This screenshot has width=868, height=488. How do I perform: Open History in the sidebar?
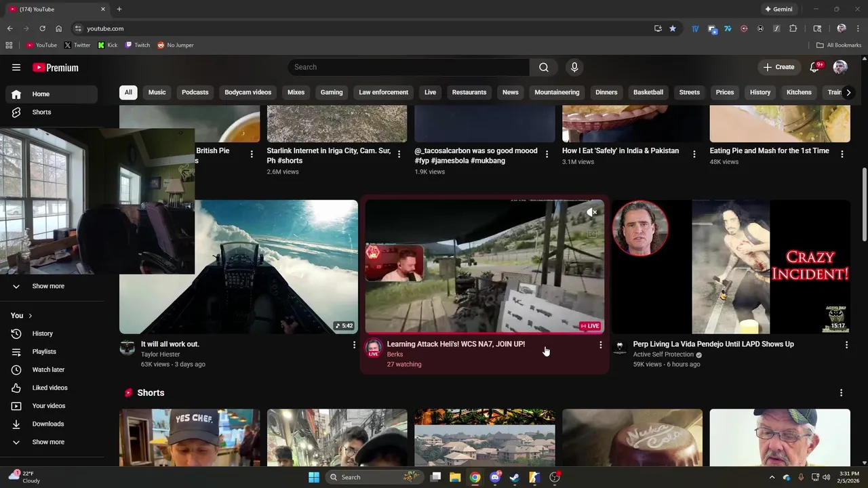52,333
